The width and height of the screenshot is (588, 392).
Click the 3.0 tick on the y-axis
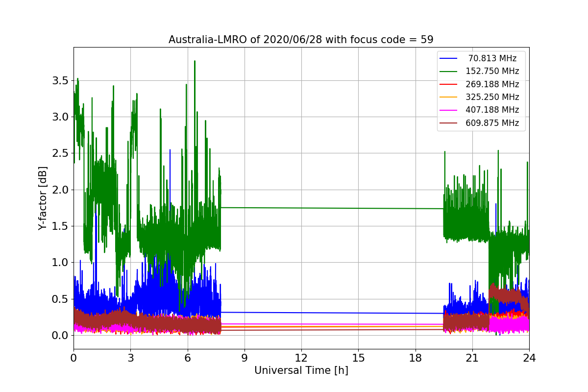coord(60,117)
